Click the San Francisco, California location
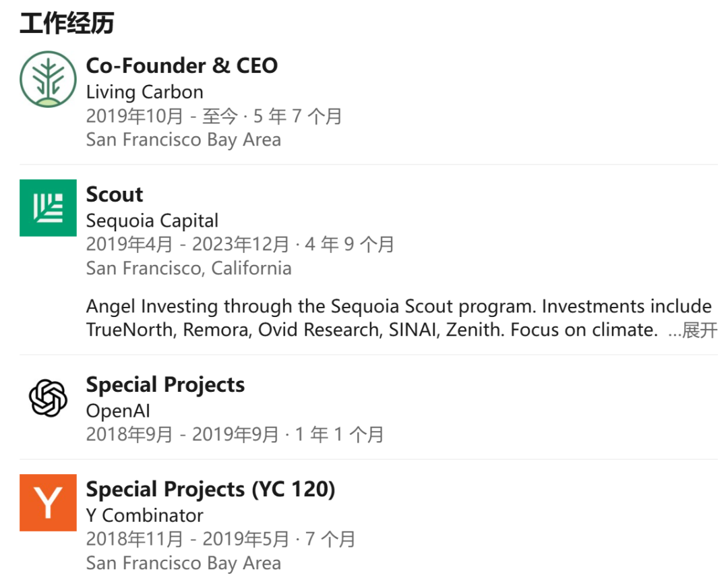The width and height of the screenshot is (728, 582). tap(189, 268)
